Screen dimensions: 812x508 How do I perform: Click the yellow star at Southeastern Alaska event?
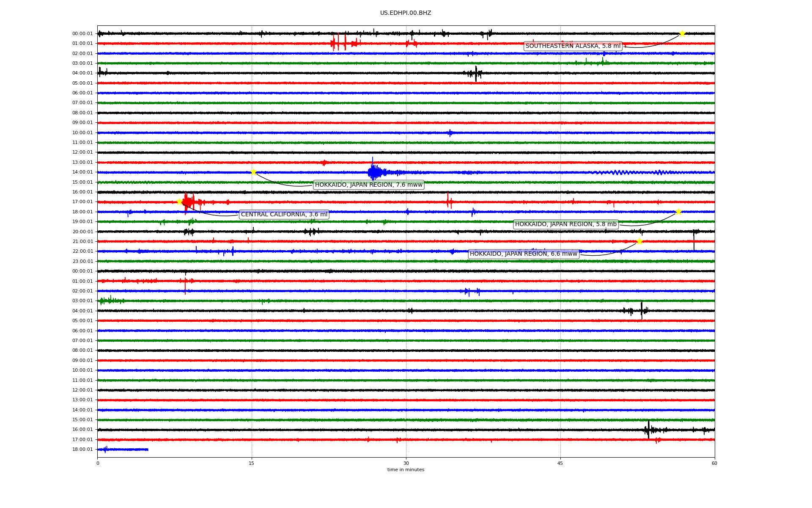pyautogui.click(x=682, y=33)
